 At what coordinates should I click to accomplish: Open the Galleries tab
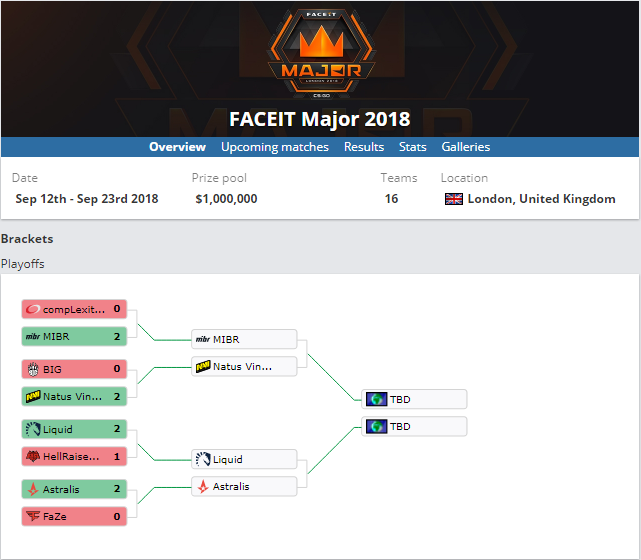click(x=466, y=147)
